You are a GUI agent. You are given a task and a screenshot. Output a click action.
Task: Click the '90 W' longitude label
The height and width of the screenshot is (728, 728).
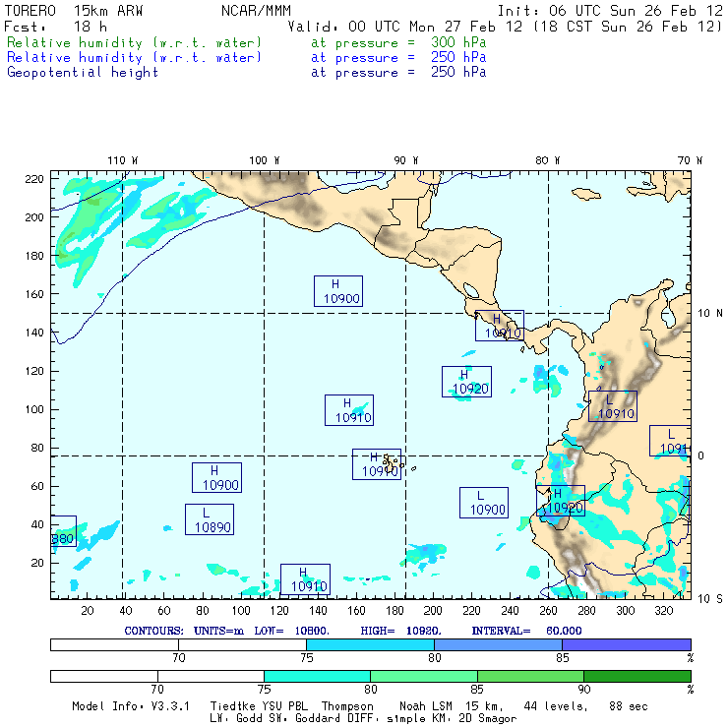point(406,160)
